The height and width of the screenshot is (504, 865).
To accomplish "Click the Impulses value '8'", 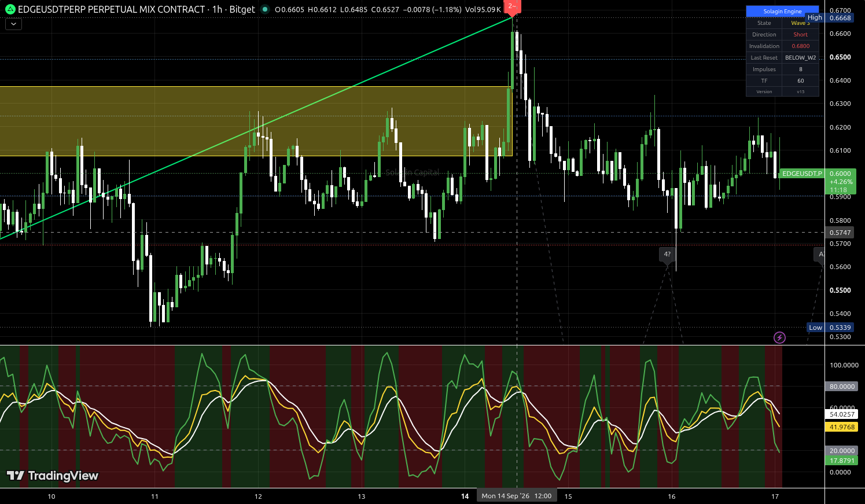I will (x=801, y=69).
